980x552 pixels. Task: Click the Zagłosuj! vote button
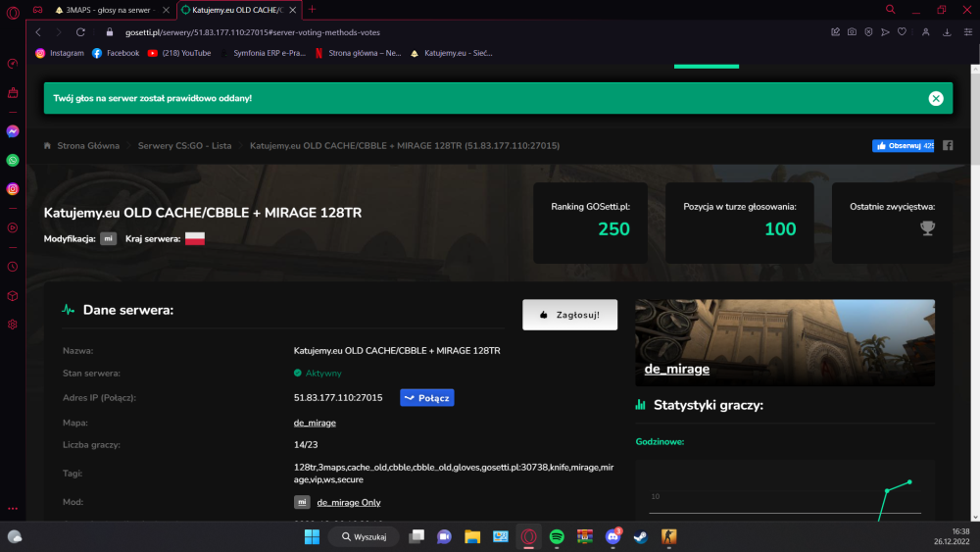coord(570,315)
